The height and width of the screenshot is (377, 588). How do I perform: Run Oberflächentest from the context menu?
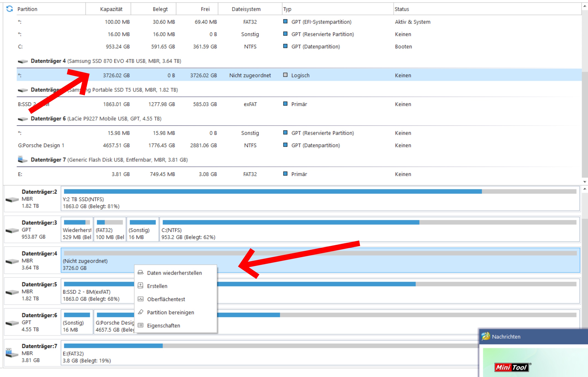[166, 299]
